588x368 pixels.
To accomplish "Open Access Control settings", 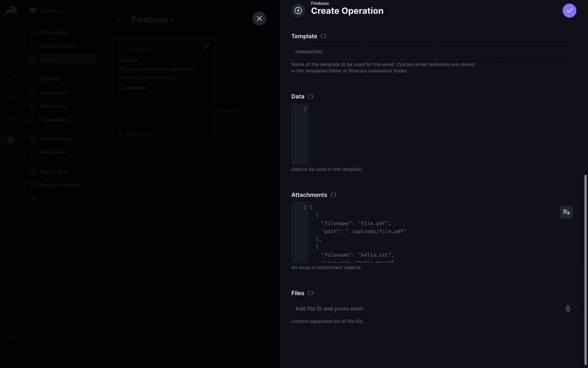I will tap(58, 46).
